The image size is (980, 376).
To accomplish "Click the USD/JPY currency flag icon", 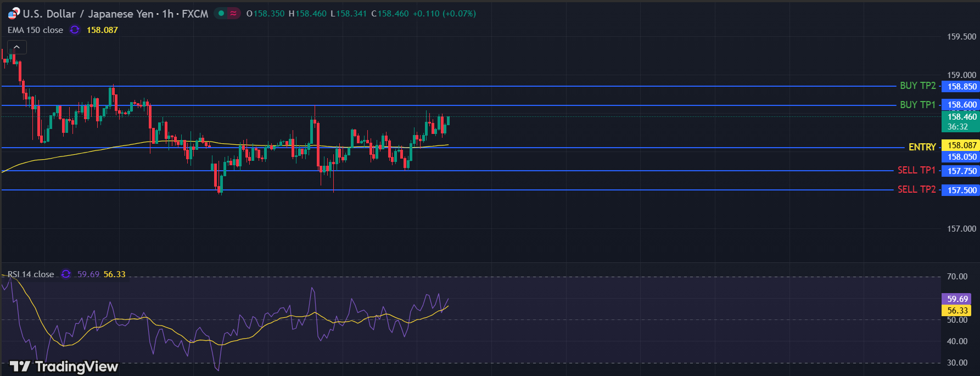I will point(13,14).
